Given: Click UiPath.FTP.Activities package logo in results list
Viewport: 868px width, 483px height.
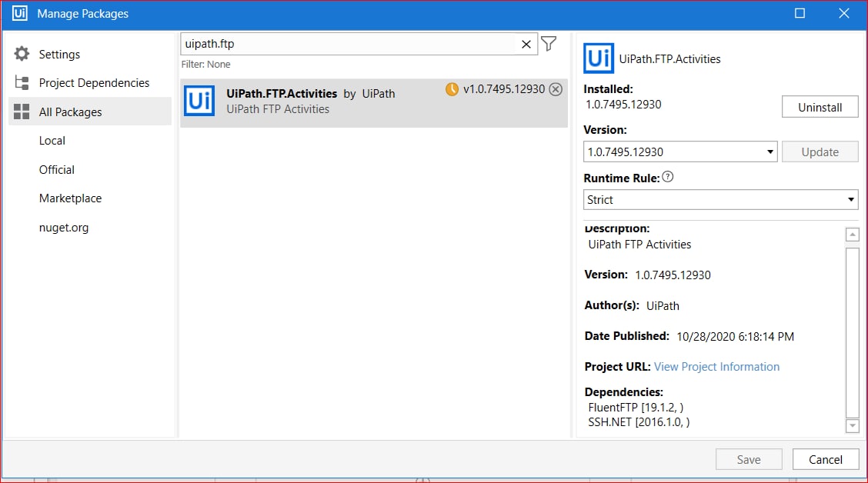Looking at the screenshot, I should pyautogui.click(x=199, y=100).
